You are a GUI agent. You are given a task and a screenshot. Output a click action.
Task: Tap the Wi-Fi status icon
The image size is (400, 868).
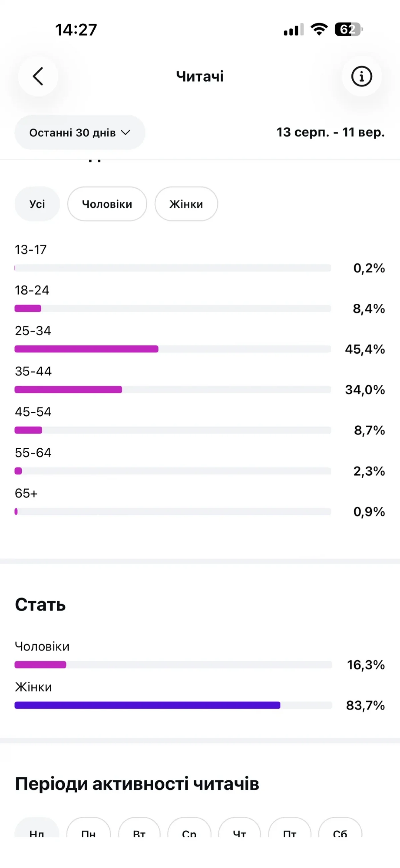319,29
